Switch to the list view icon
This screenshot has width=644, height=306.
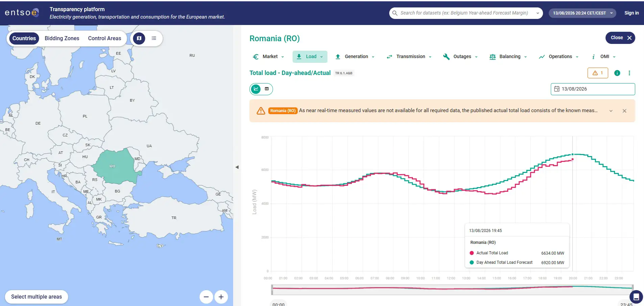154,38
